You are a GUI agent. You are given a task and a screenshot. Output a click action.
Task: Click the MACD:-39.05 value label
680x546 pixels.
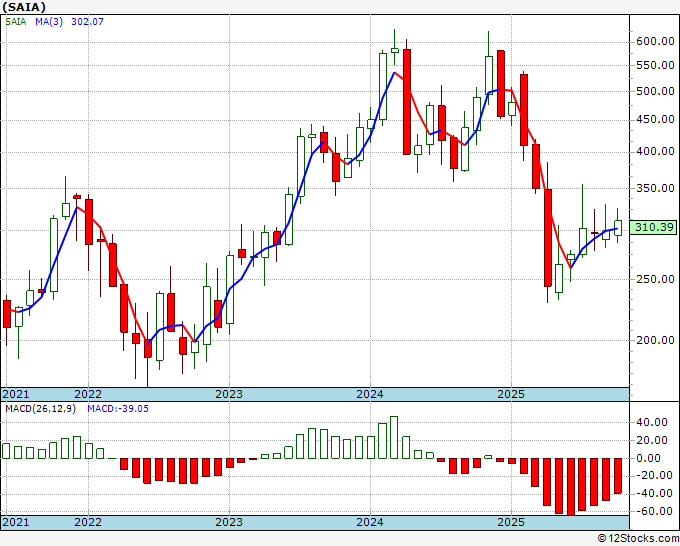[x=118, y=409]
